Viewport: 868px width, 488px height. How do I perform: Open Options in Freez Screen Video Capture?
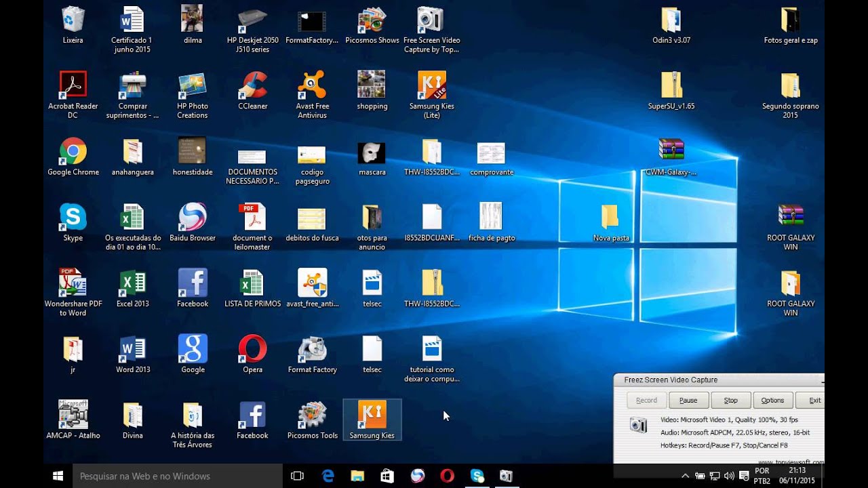click(x=772, y=401)
